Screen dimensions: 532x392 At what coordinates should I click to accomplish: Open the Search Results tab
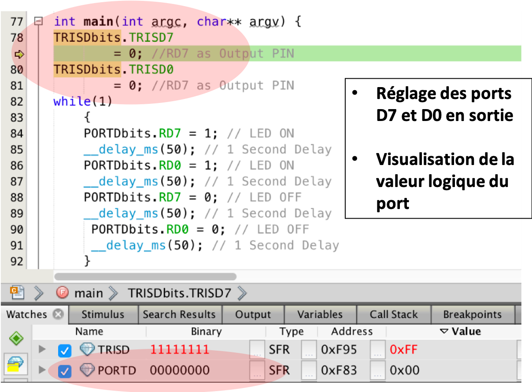pyautogui.click(x=179, y=315)
